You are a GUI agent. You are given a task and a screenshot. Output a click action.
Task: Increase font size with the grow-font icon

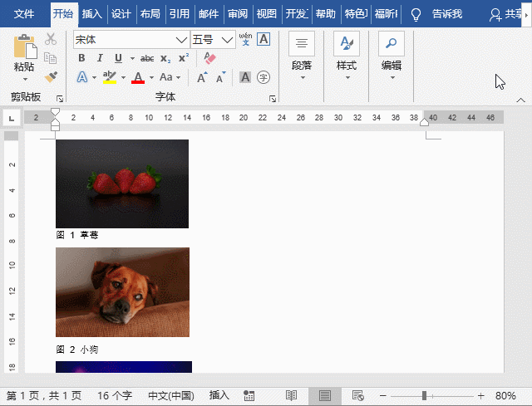(x=202, y=77)
